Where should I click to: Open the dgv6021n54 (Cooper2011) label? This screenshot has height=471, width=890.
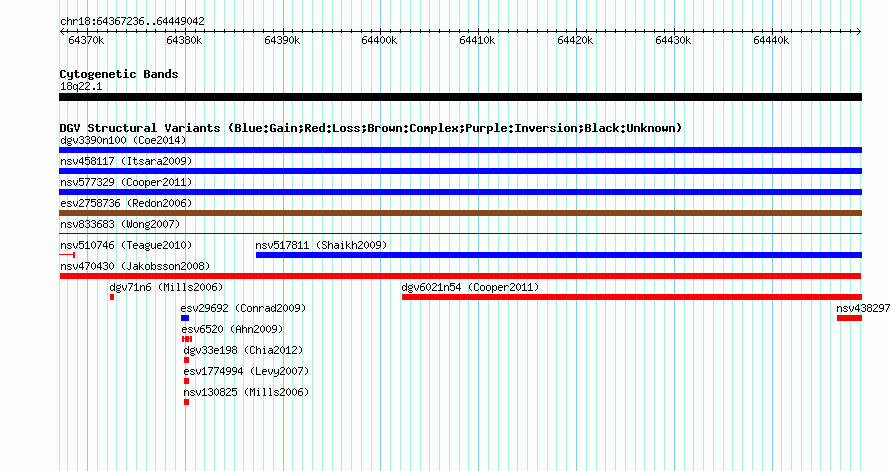point(470,287)
